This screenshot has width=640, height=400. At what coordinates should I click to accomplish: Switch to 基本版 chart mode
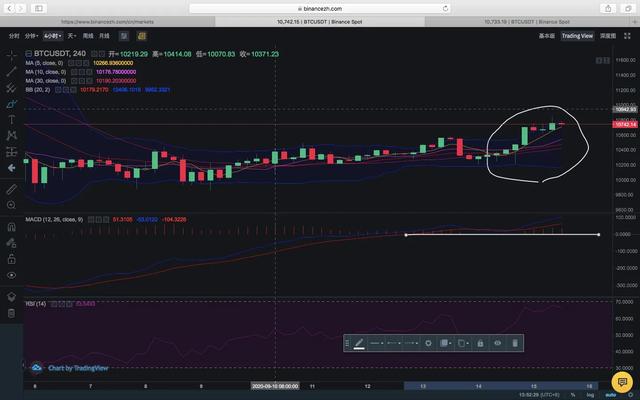547,36
